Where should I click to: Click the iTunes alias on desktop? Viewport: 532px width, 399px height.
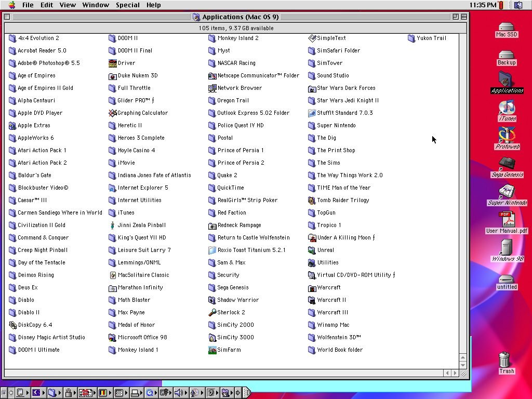[x=507, y=111]
